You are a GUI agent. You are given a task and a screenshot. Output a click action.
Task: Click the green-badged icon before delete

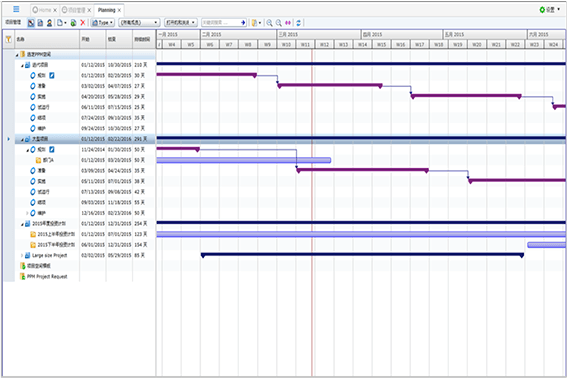pyautogui.click(x=73, y=23)
